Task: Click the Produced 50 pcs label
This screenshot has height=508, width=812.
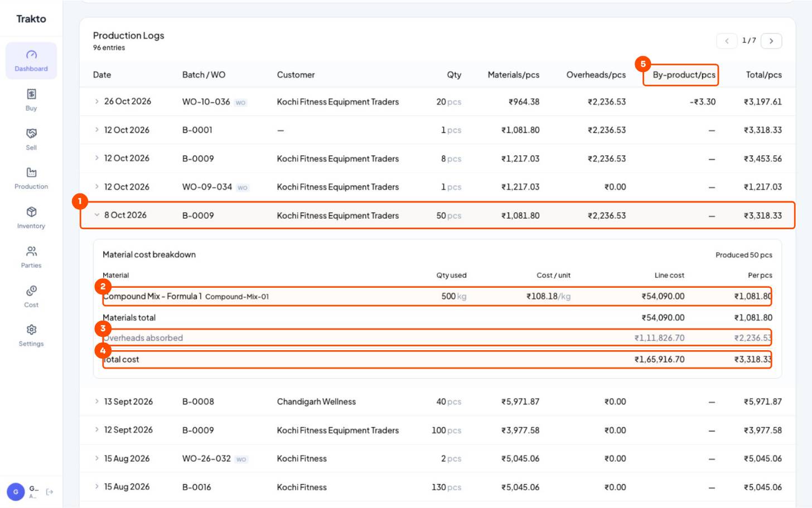Action: click(743, 255)
